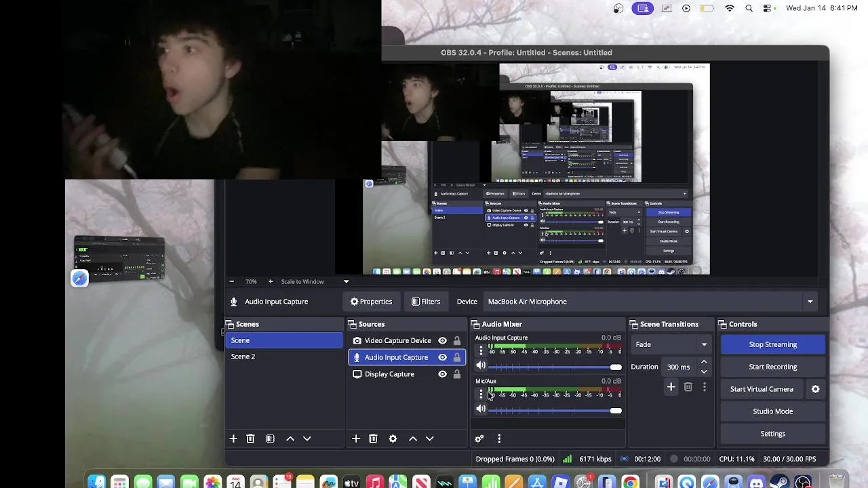Decrease transition duration with down arrow
The width and height of the screenshot is (868, 488).
click(704, 371)
